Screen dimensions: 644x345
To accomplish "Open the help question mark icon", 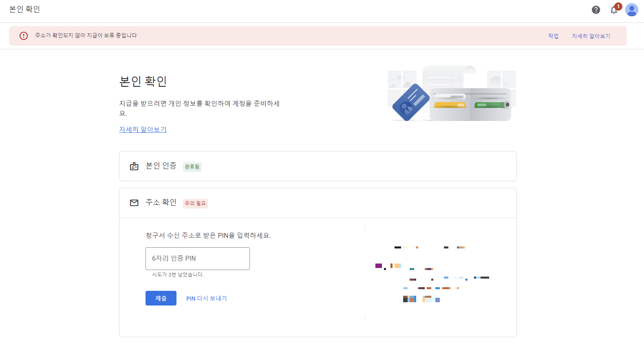I will coord(596,10).
